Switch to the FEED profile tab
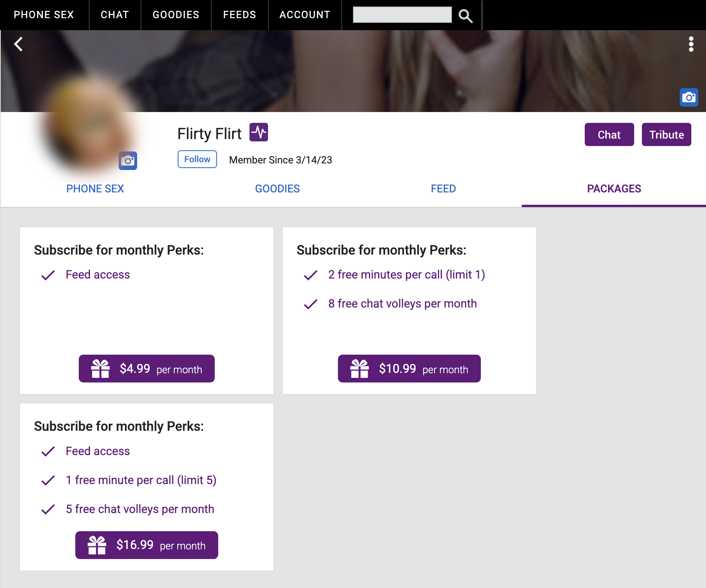 [443, 189]
